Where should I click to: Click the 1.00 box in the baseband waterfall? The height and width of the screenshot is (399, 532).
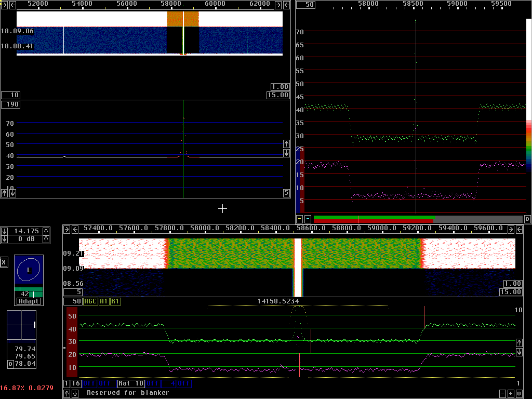pos(513,284)
